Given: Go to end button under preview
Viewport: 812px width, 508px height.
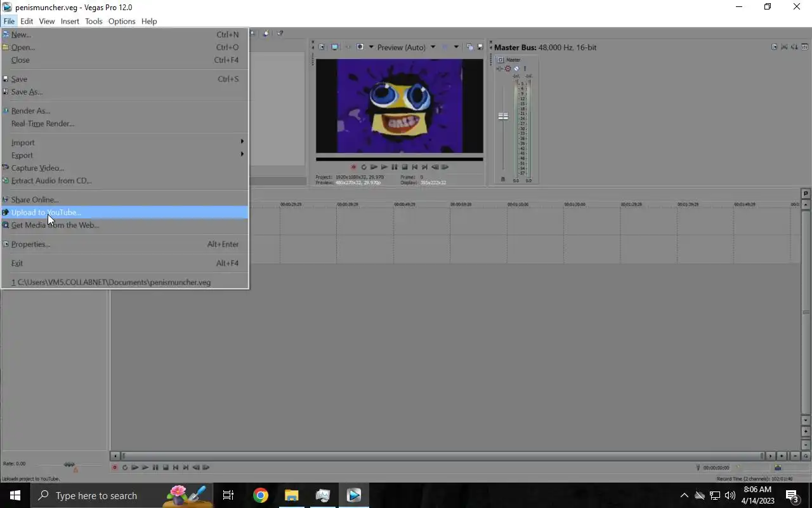Looking at the screenshot, I should [x=424, y=167].
